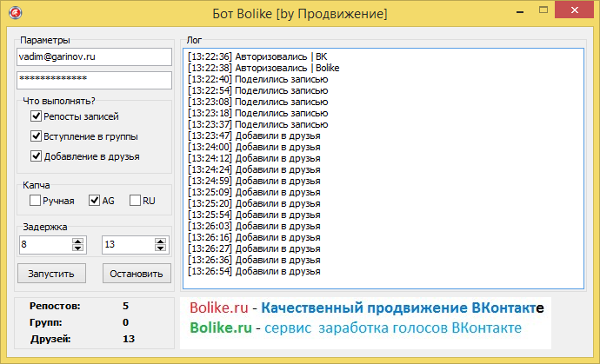This screenshot has height=364, width=600.
Task: Open the red Bolike.ru promotion banner line
Action: [x=367, y=308]
